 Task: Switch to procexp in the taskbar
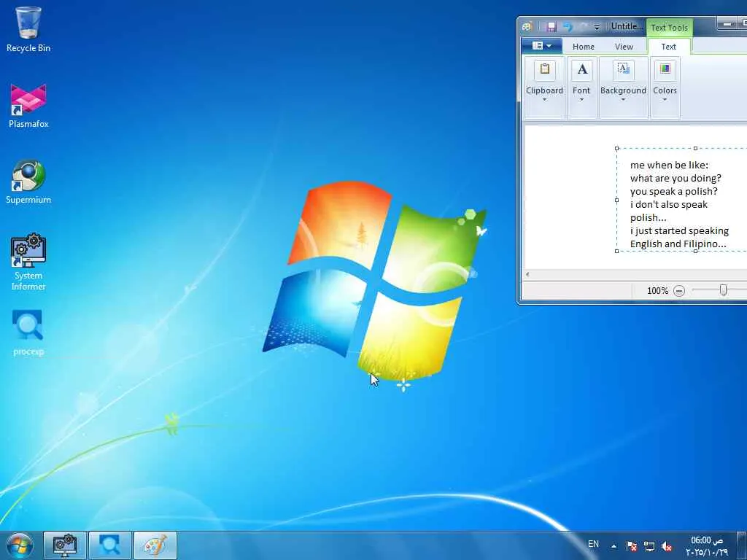[109, 545]
